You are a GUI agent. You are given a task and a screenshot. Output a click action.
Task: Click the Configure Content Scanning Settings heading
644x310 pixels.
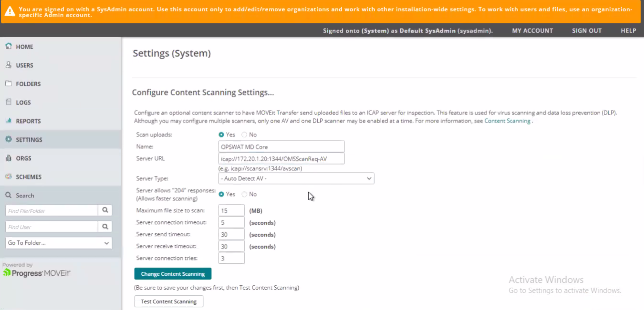point(203,92)
